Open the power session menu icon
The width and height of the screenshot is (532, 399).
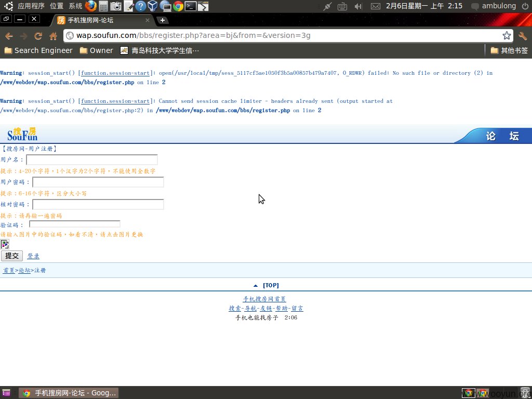click(x=525, y=6)
